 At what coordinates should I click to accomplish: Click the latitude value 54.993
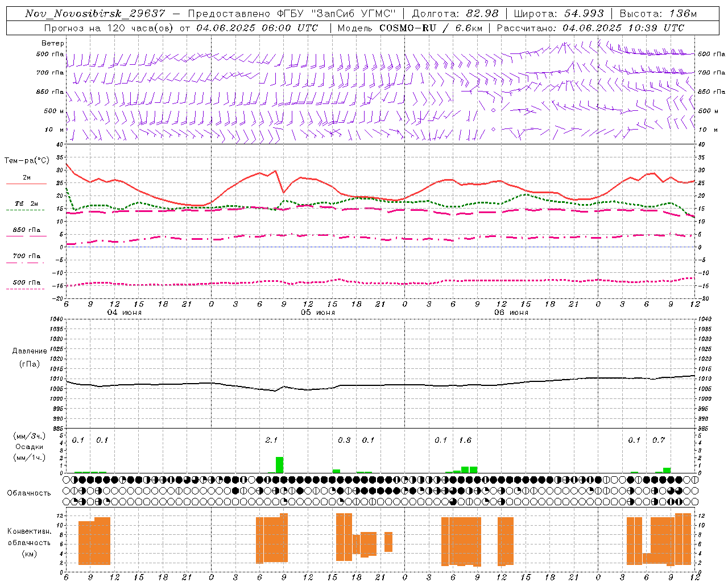(584, 14)
